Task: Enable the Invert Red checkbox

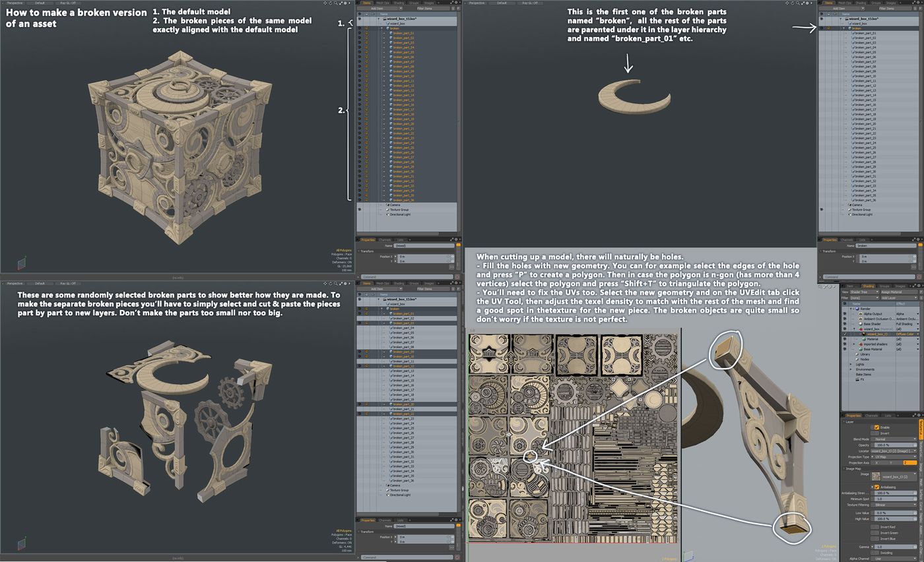Action: pos(874,527)
